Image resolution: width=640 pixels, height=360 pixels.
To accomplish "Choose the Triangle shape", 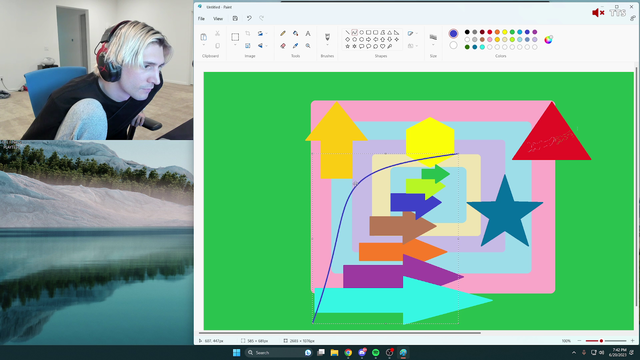I will (389, 32).
